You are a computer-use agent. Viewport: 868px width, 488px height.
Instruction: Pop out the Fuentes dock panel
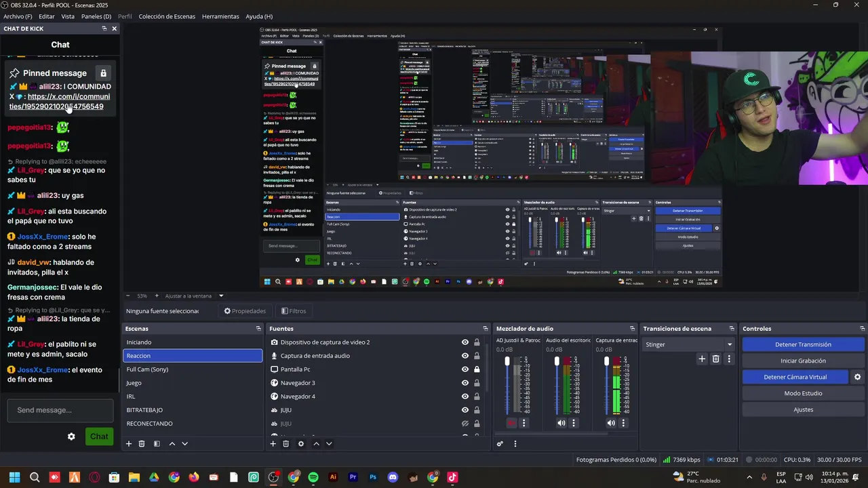(486, 329)
